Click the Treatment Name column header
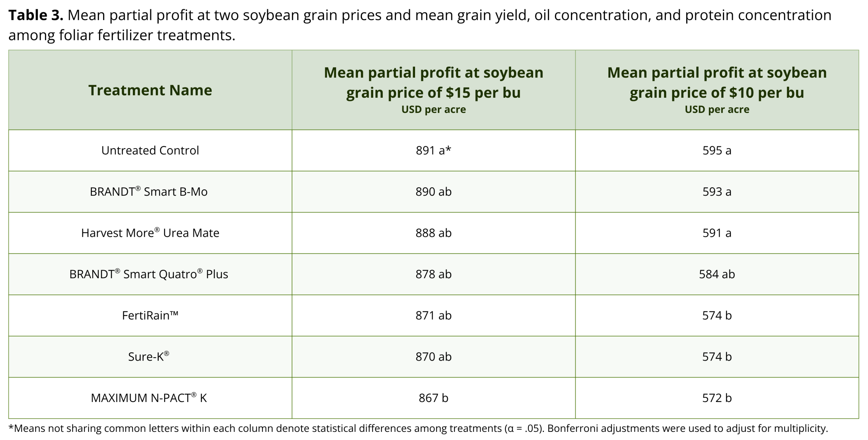 (x=150, y=90)
